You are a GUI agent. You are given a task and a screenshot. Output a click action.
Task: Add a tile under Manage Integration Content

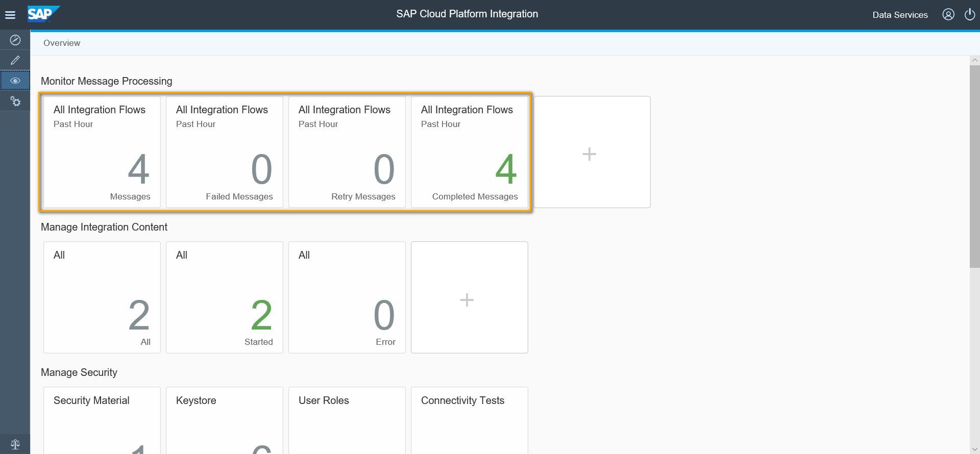(470, 297)
